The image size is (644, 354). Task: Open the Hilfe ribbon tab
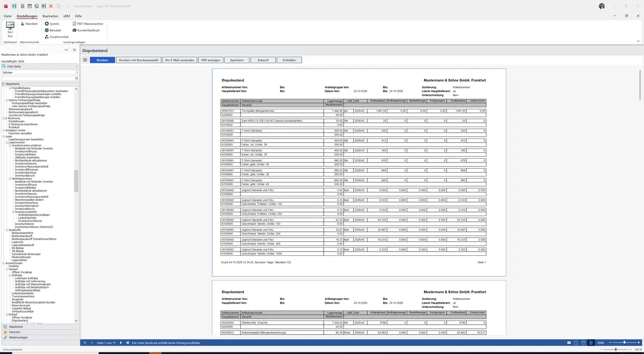click(x=78, y=16)
